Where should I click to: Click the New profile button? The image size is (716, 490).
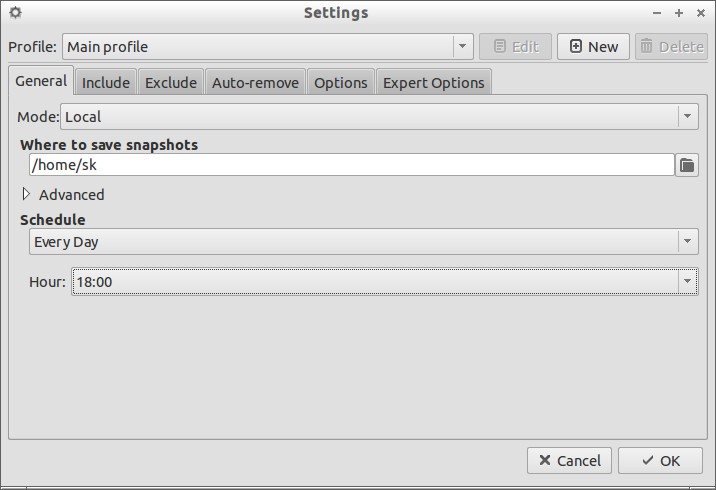593,47
